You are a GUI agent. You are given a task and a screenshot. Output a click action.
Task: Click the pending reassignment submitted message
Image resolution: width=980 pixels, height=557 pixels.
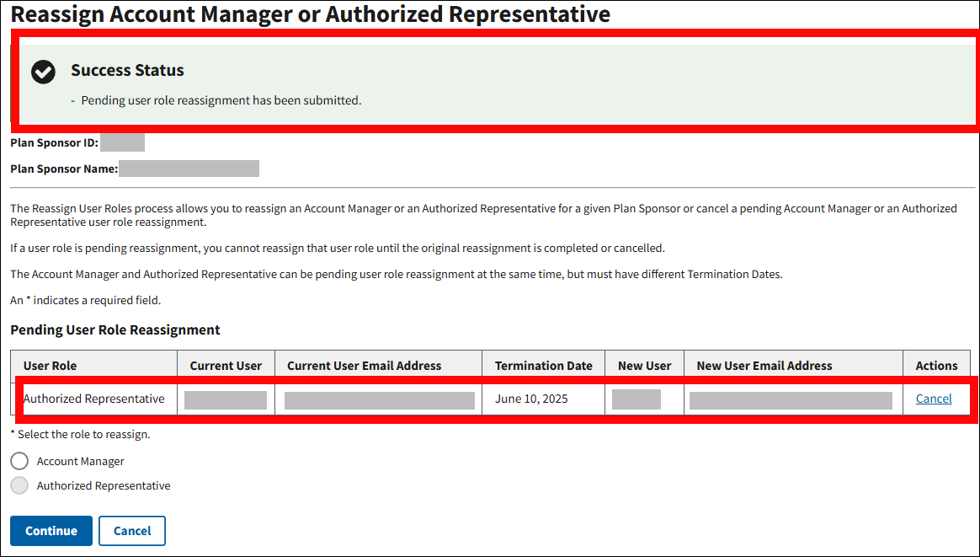[x=221, y=100]
